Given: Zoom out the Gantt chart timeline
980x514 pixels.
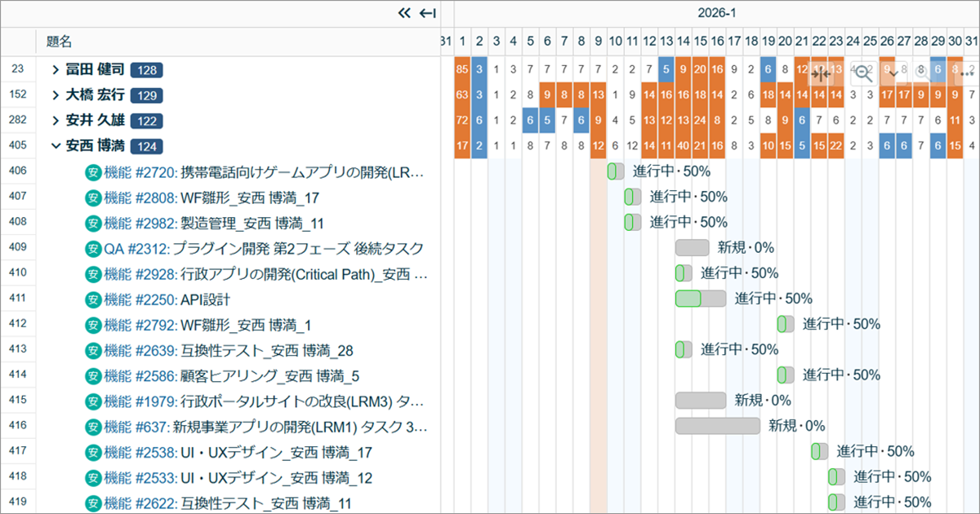Looking at the screenshot, I should pyautogui.click(x=862, y=73).
